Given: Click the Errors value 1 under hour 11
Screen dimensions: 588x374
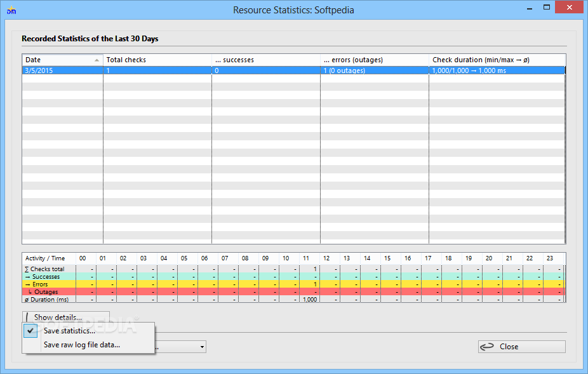Looking at the screenshot, I should [x=315, y=284].
